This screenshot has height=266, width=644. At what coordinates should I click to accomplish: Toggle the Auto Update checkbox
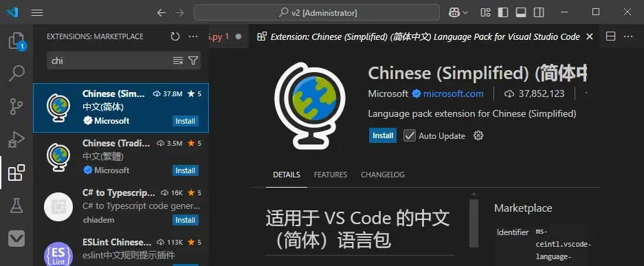coord(410,135)
